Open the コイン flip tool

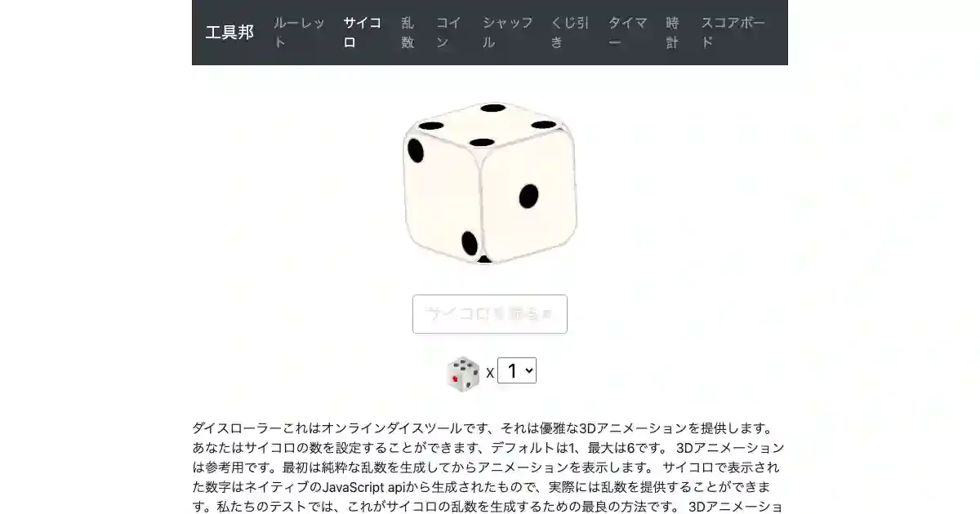(x=448, y=33)
